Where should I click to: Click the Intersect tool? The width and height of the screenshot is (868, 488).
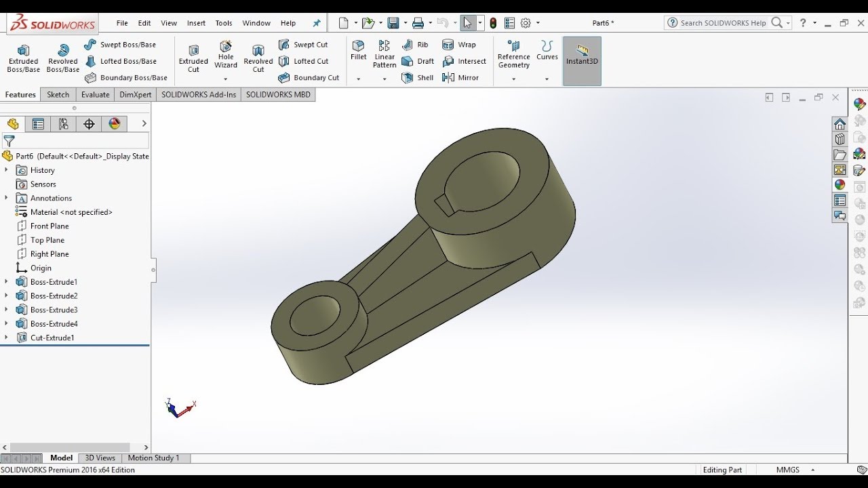[x=465, y=61]
